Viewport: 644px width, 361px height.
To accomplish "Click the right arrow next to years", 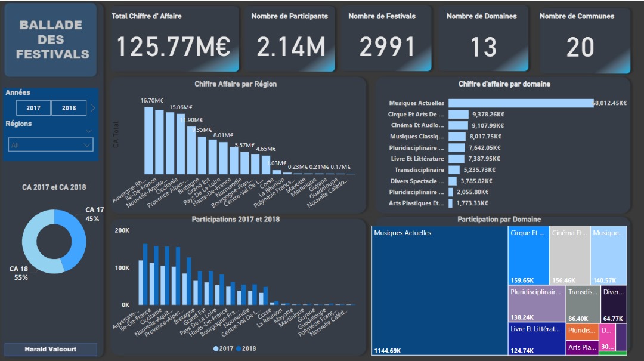I will pos(93,109).
